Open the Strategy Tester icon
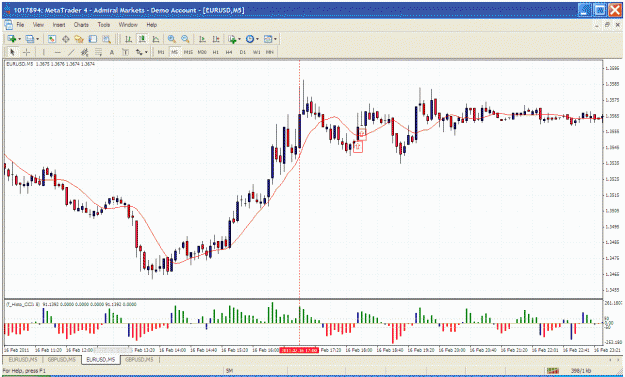 [106, 39]
